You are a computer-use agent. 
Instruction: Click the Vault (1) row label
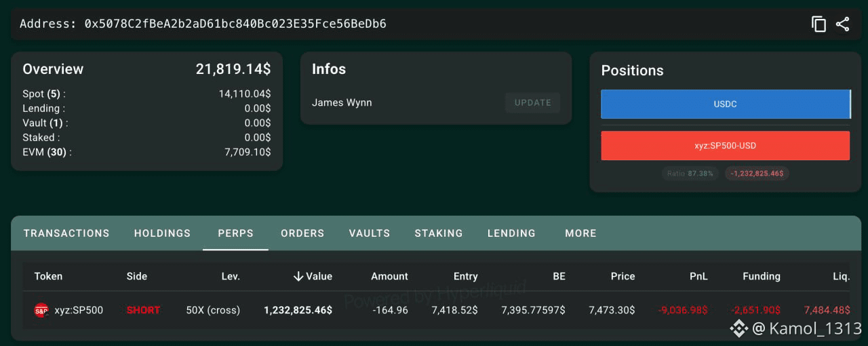click(45, 123)
